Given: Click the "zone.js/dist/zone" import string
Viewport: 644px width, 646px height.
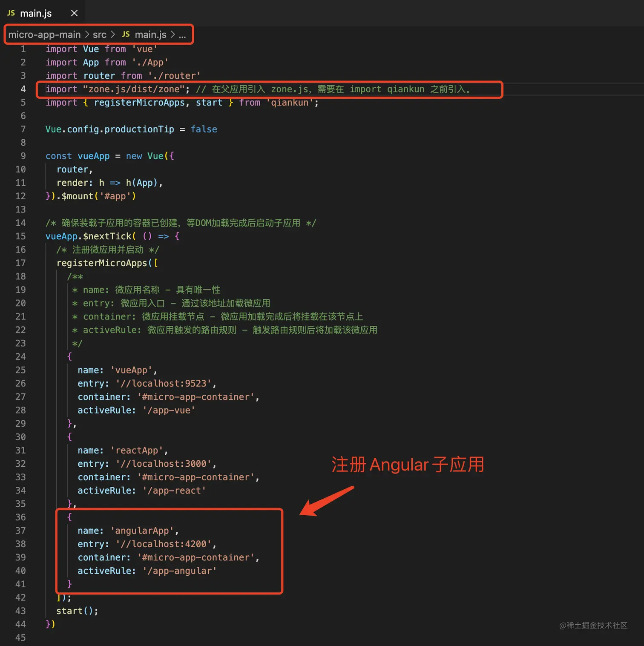Looking at the screenshot, I should pyautogui.click(x=134, y=89).
